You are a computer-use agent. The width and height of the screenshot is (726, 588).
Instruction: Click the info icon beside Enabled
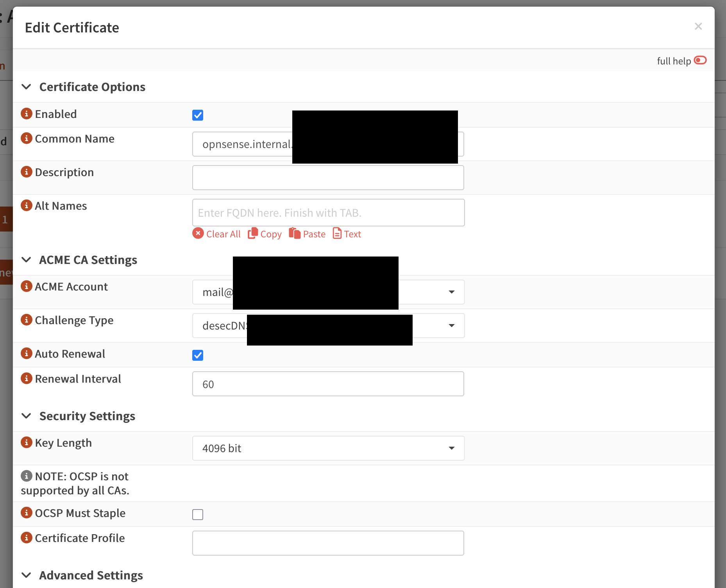26,114
